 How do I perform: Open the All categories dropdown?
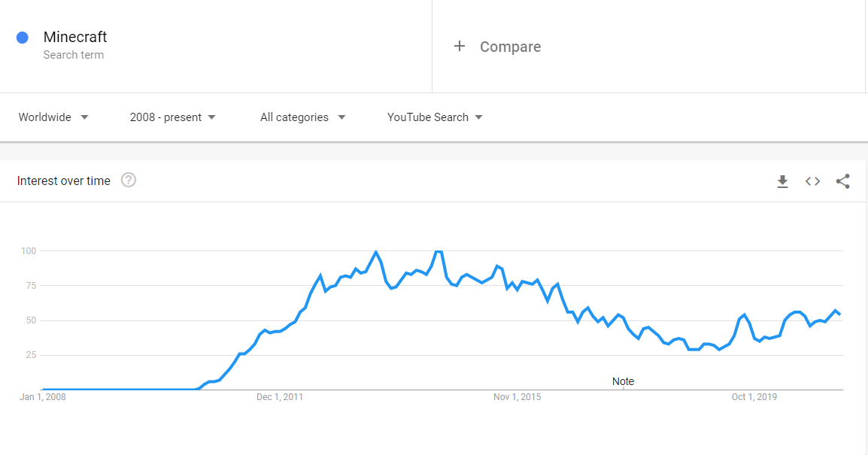click(303, 117)
